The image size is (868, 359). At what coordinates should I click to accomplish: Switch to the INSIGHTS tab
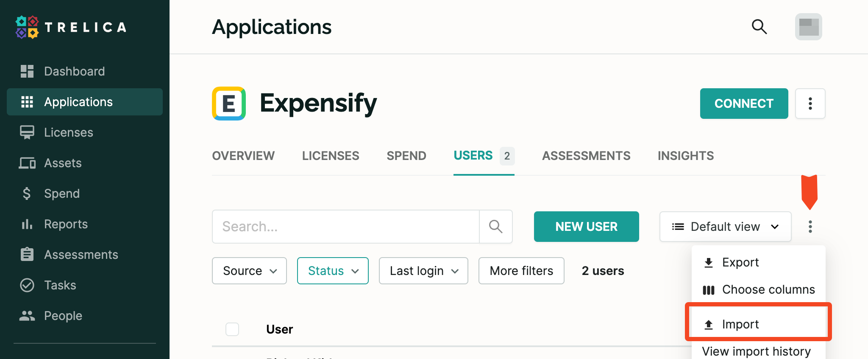686,156
